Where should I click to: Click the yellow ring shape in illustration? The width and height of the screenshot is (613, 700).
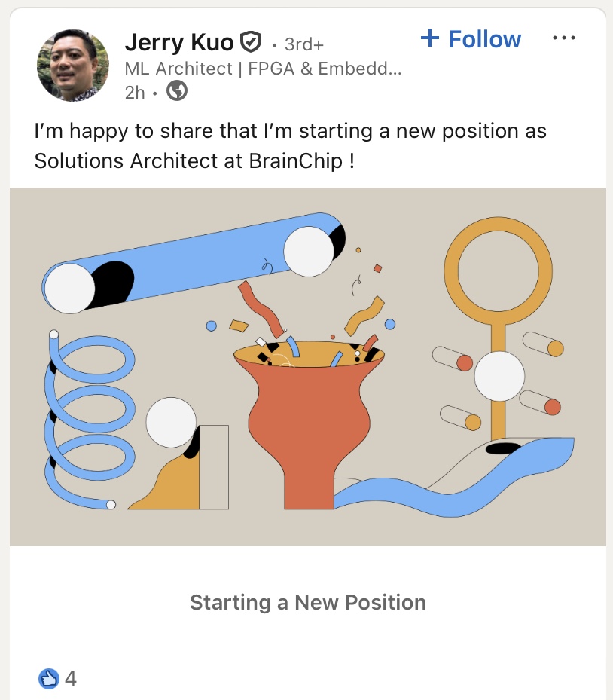498,271
